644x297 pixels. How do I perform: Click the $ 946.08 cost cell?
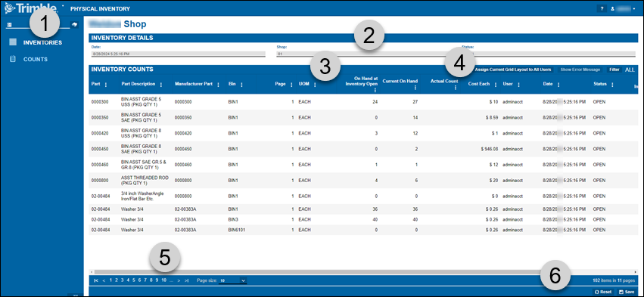489,149
